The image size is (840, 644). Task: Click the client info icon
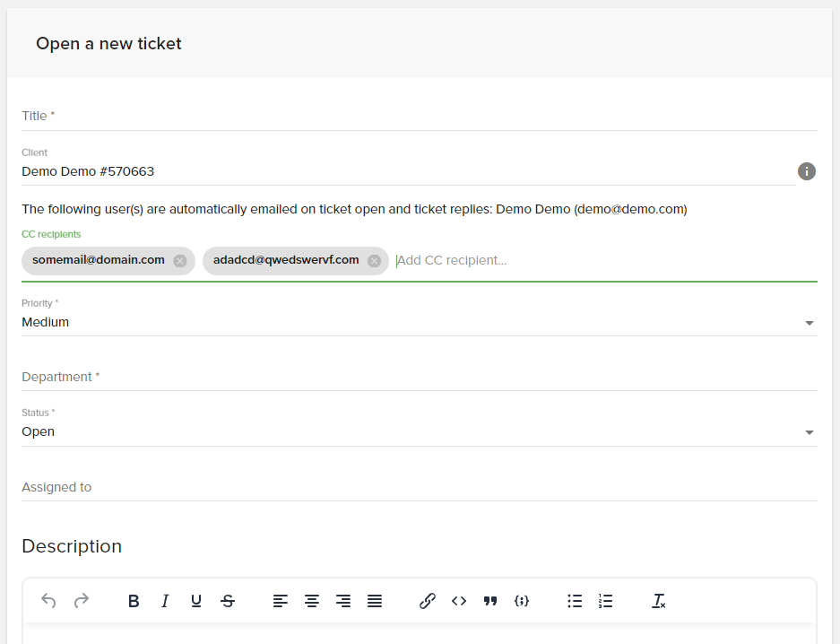point(807,171)
